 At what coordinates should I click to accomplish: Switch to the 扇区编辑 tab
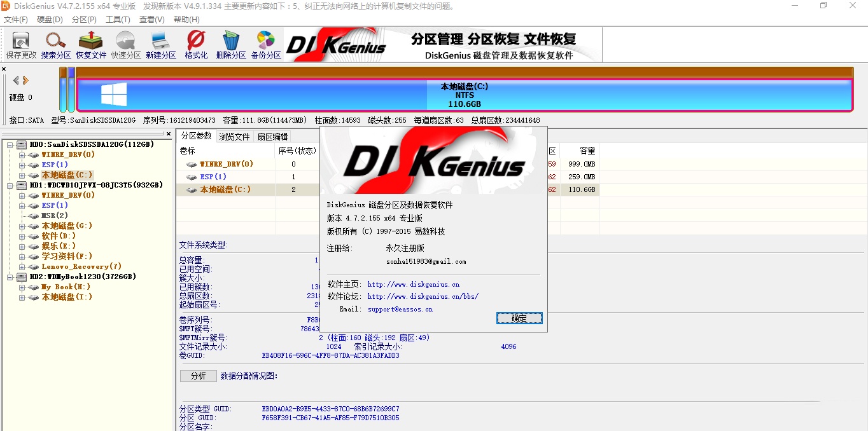tap(272, 137)
